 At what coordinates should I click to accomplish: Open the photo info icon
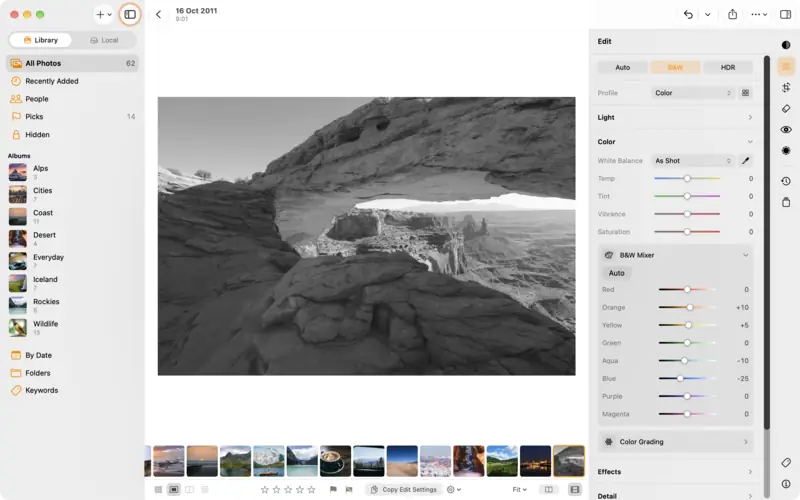coord(786,484)
